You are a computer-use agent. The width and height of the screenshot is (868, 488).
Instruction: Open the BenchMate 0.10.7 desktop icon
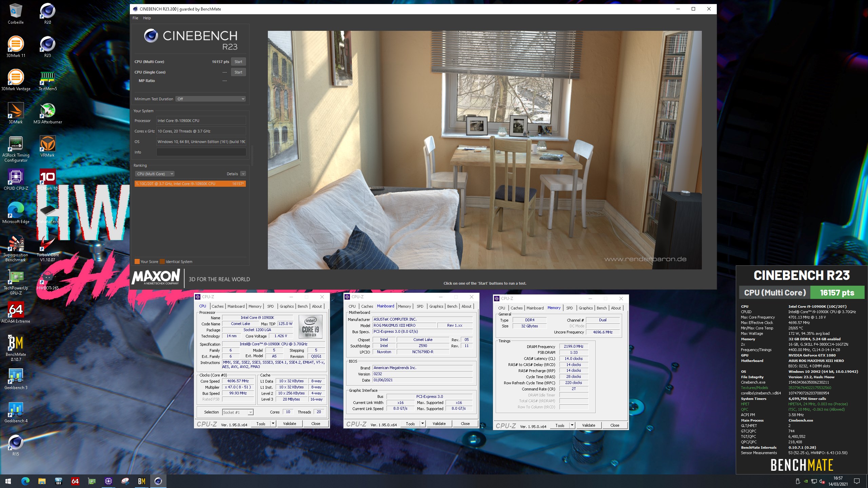(16, 348)
